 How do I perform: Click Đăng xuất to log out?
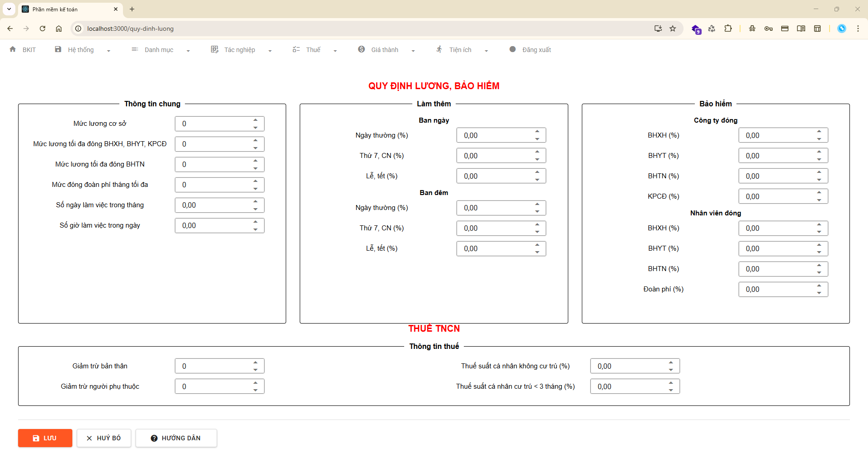[x=537, y=50]
